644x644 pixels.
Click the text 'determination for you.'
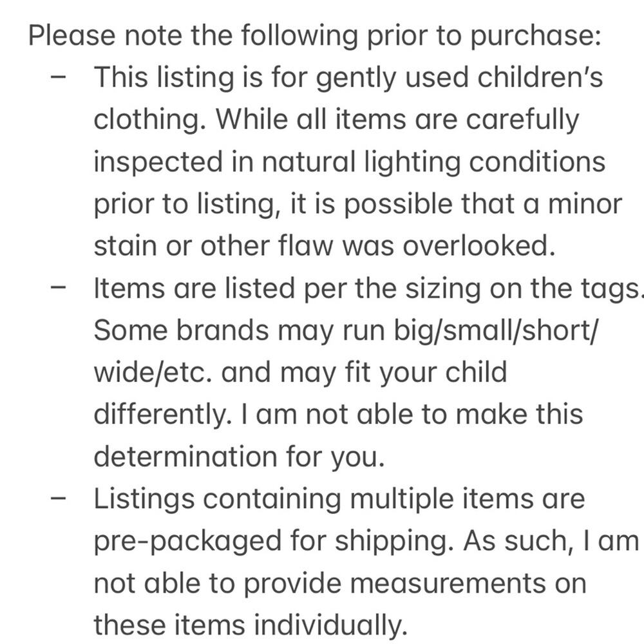(x=238, y=457)
